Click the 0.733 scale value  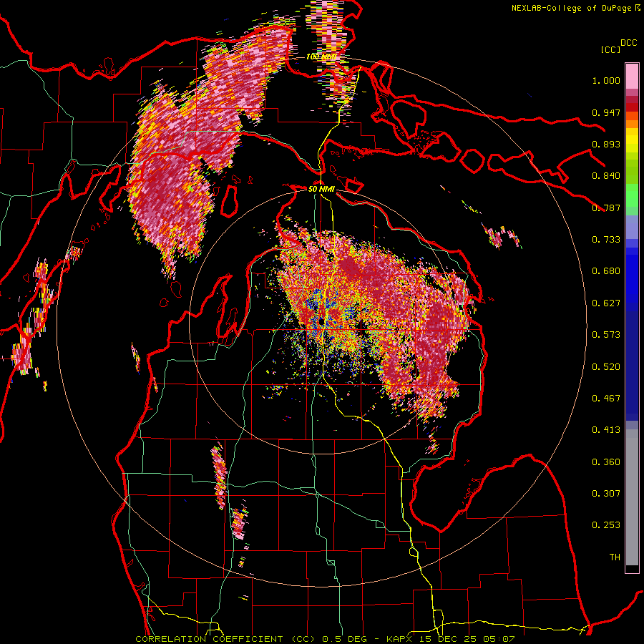tap(606, 240)
